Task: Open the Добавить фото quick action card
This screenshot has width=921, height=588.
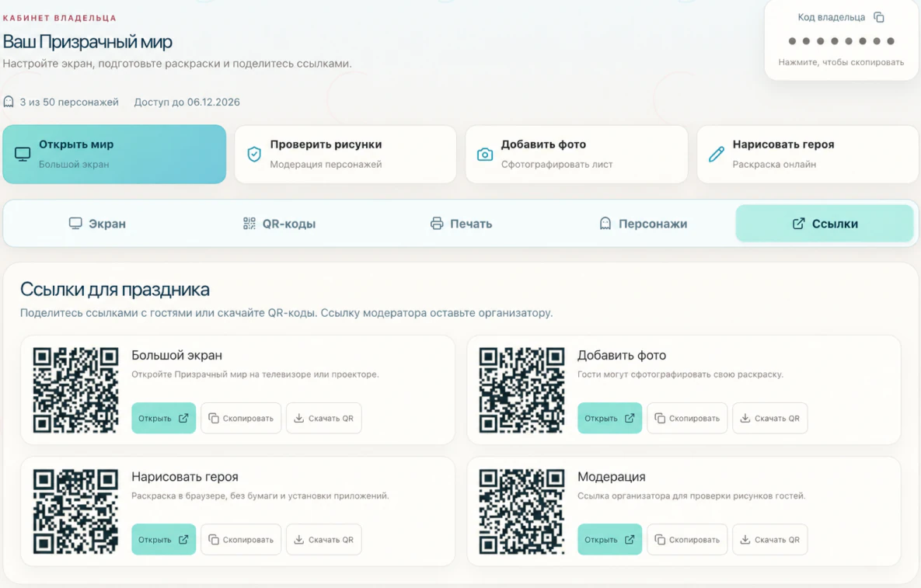Action: click(x=577, y=155)
